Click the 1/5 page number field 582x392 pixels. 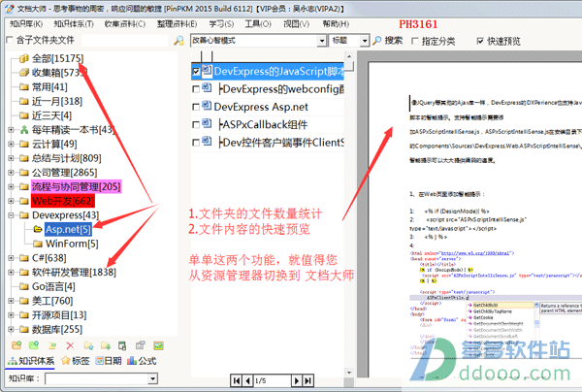tap(272, 380)
